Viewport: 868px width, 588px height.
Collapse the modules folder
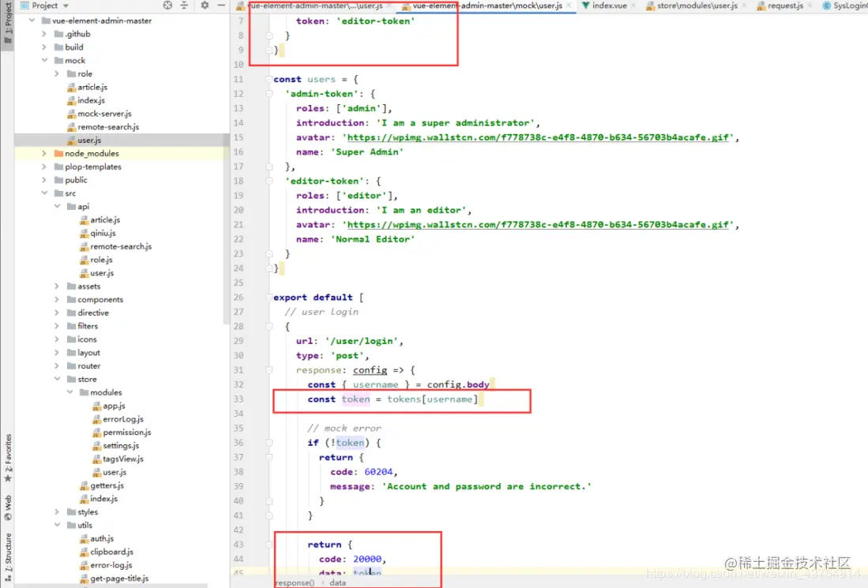70,392
